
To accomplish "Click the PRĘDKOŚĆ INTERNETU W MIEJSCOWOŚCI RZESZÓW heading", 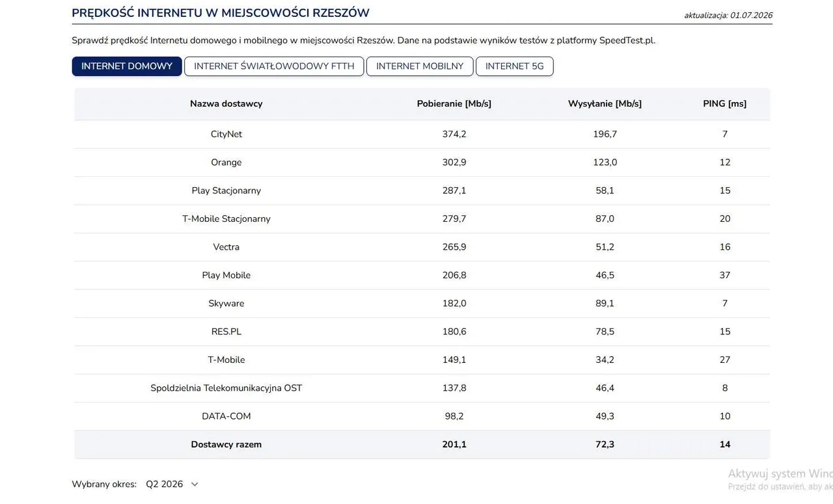I will coord(221,13).
